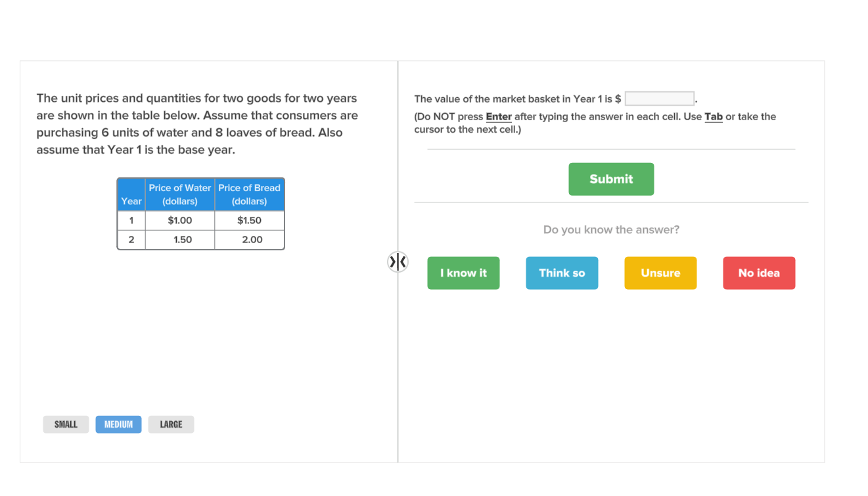Viewport: 868px width, 496px height.
Task: Click the underlined "Enter" text
Action: click(499, 116)
